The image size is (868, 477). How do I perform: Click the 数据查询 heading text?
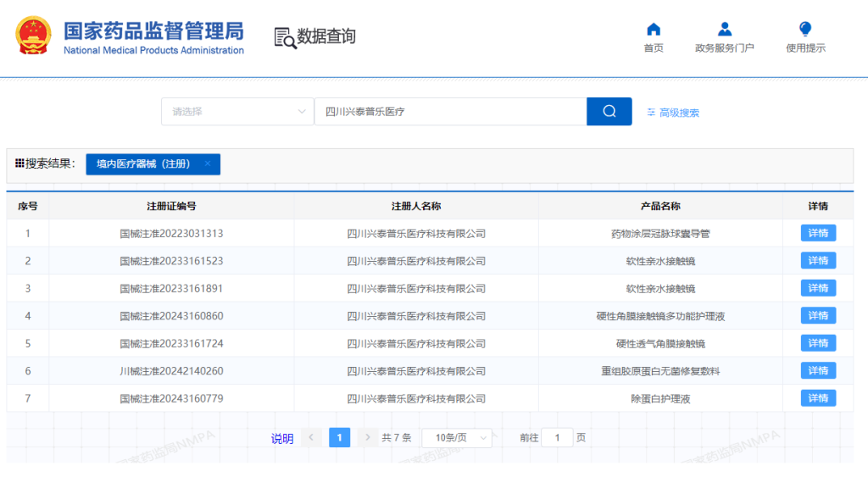pos(326,36)
